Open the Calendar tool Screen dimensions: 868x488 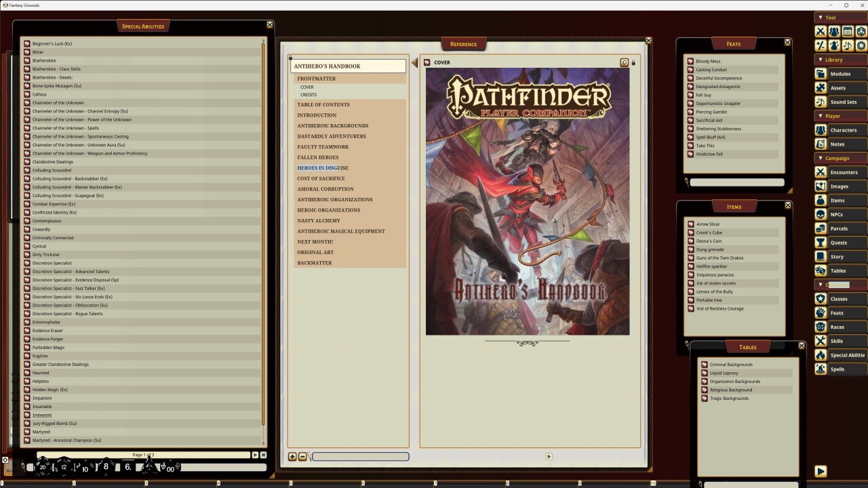848,31
